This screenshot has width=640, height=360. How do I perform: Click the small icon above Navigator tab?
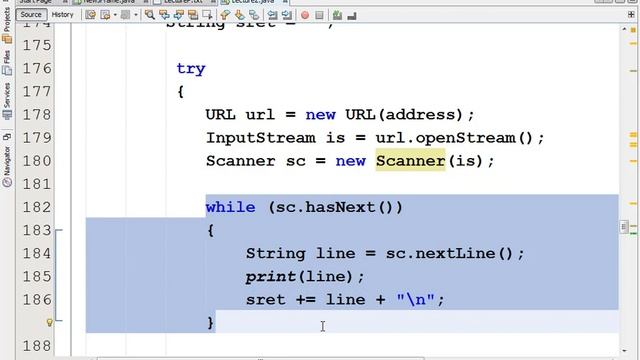click(7, 137)
